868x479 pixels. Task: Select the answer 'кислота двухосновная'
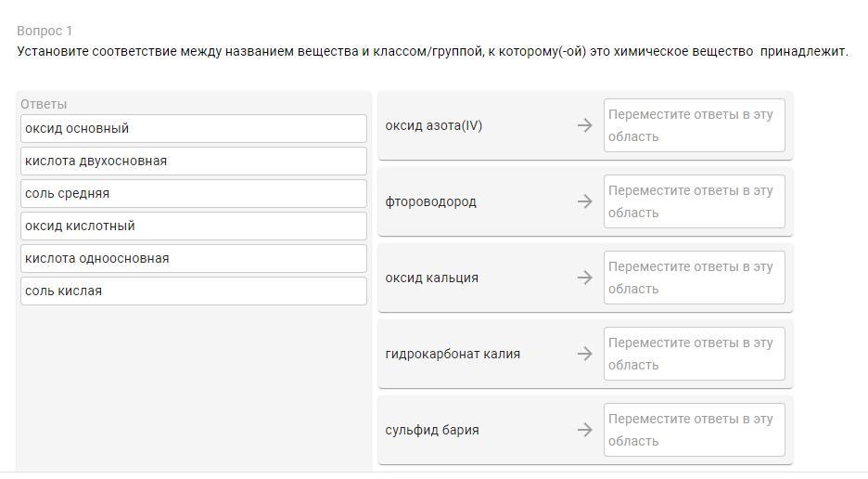point(193,161)
